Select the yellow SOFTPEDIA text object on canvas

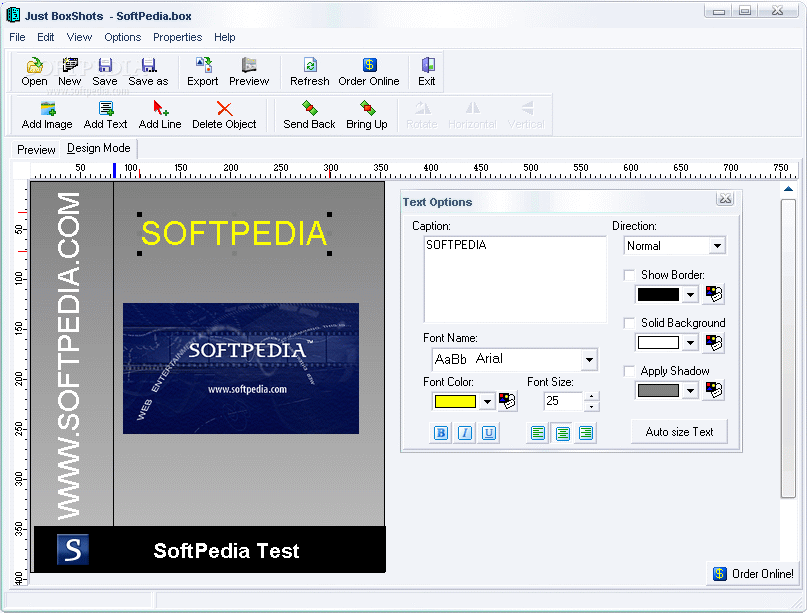tap(234, 233)
